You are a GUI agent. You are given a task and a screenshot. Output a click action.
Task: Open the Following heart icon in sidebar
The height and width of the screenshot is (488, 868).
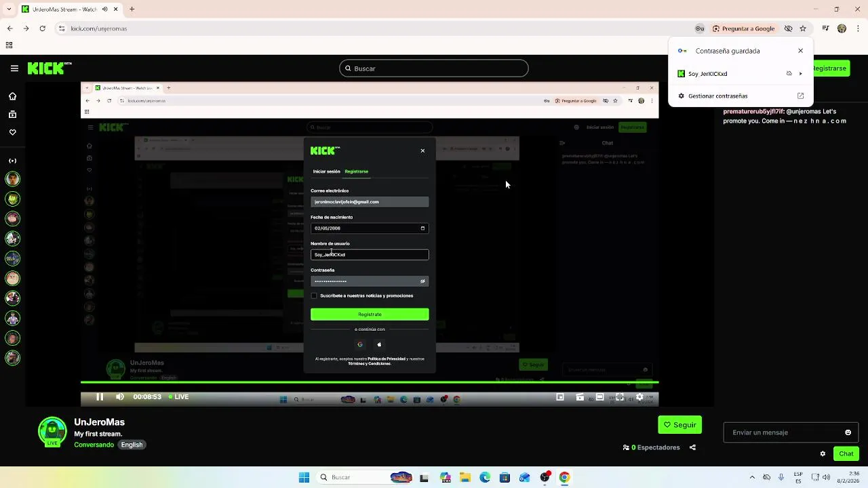[12, 132]
